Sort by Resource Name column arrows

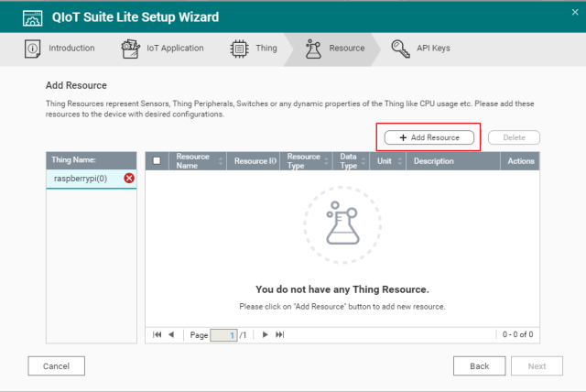click(220, 161)
